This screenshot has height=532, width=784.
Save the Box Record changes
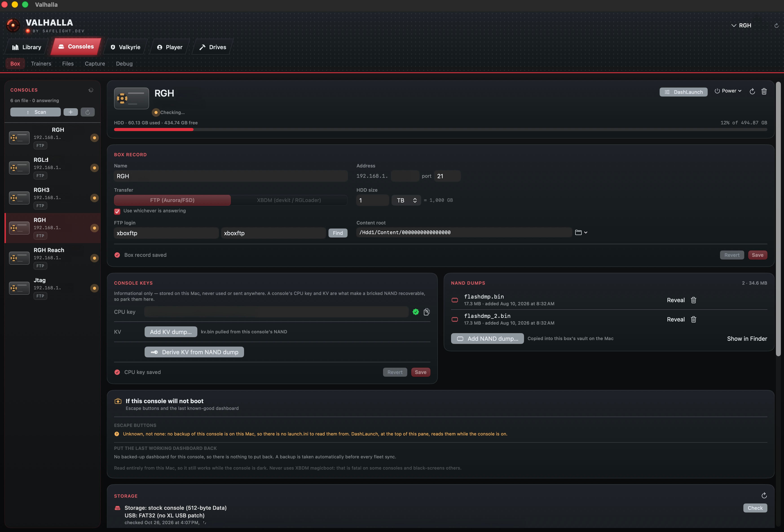pyautogui.click(x=757, y=255)
